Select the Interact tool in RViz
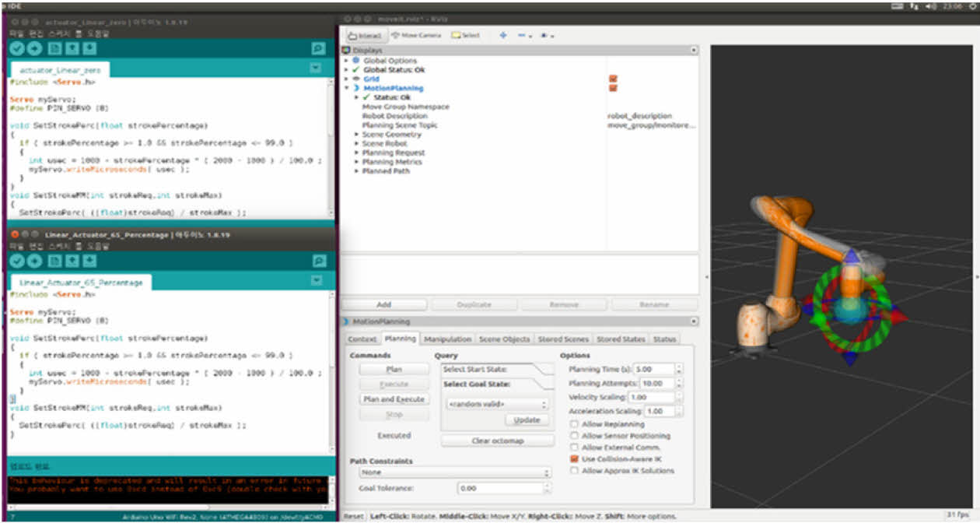The image size is (980, 523). click(x=365, y=36)
